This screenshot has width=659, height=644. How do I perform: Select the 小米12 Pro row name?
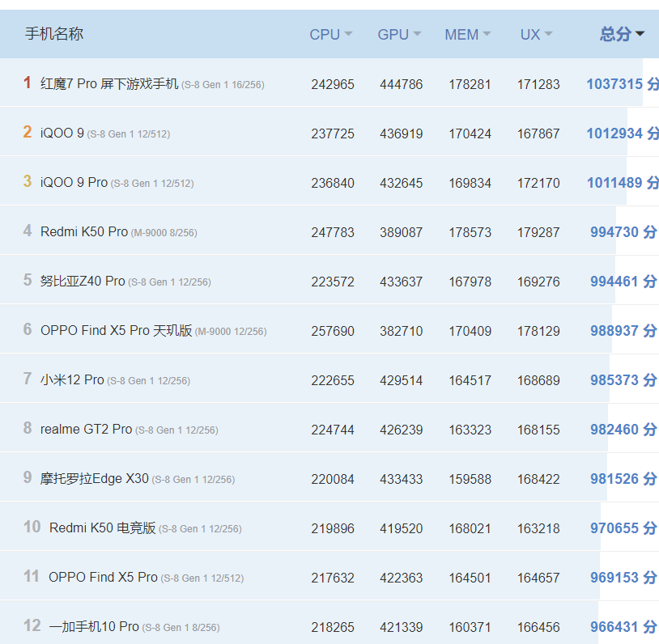tap(115, 380)
